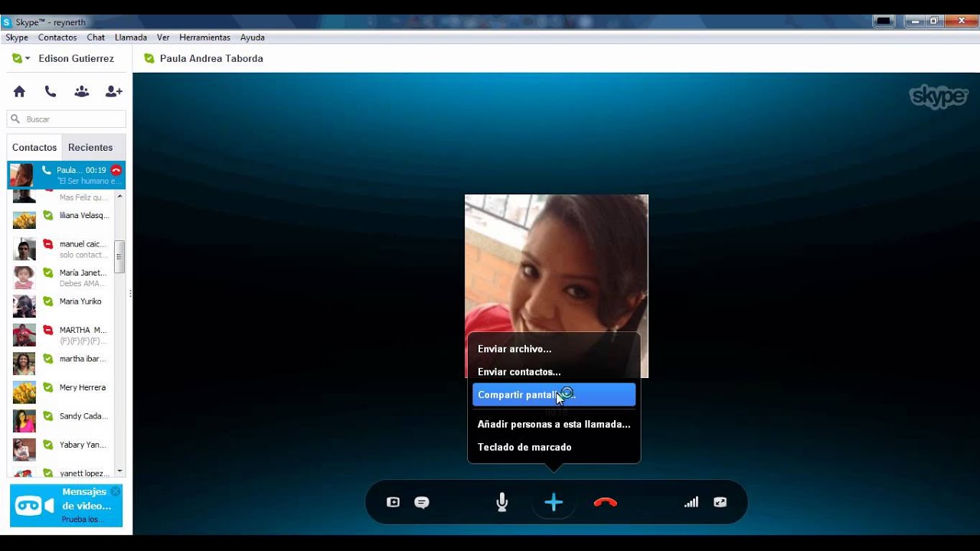Select the active call row Paula... 00:19
The image size is (980, 551).
click(67, 175)
